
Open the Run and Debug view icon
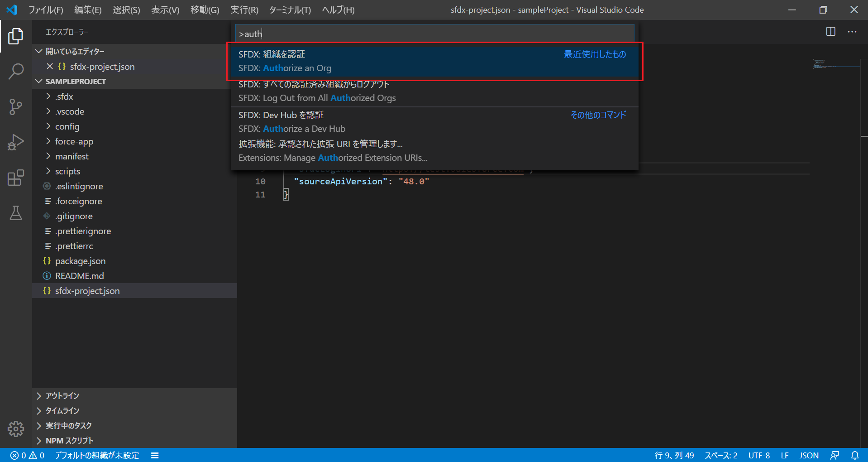[16, 142]
